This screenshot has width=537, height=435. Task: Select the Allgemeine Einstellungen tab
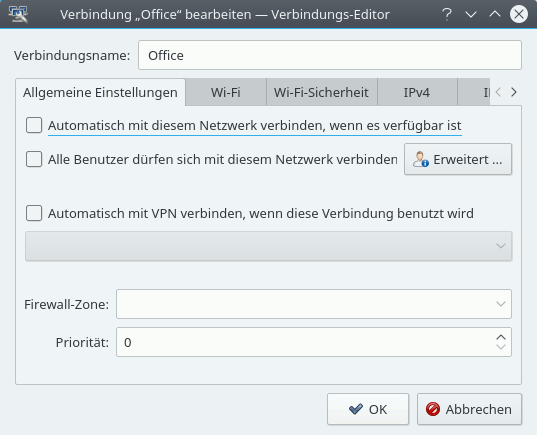[x=100, y=92]
